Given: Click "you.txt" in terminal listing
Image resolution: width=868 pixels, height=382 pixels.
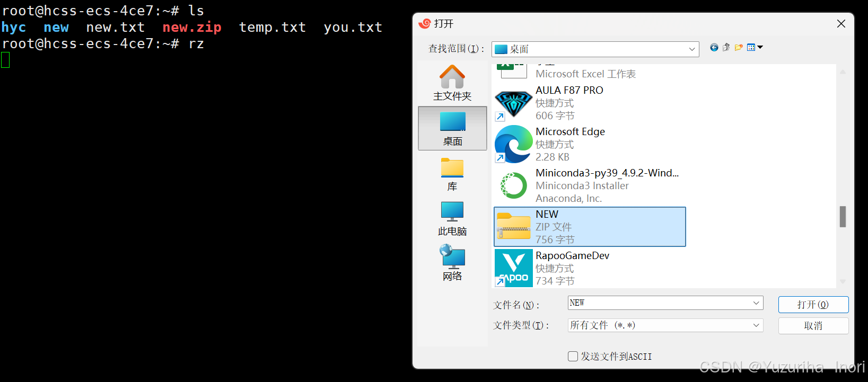Looking at the screenshot, I should (353, 27).
